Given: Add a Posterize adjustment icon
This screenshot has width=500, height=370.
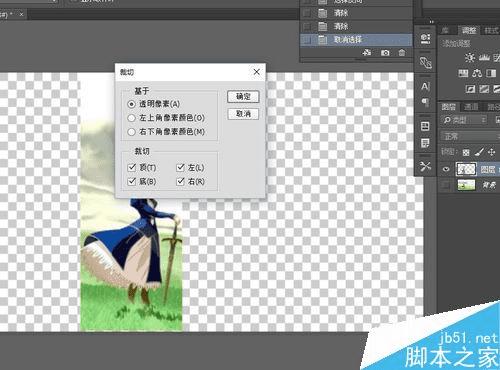Looking at the screenshot, I should [484, 89].
